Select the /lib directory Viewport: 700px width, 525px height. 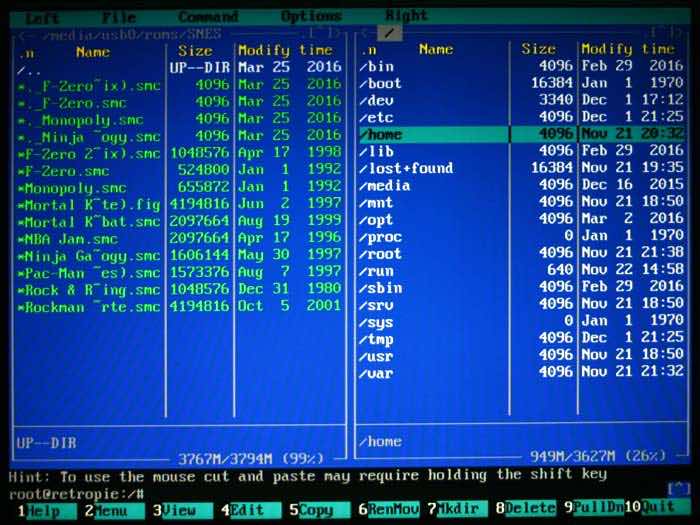[x=521, y=151]
